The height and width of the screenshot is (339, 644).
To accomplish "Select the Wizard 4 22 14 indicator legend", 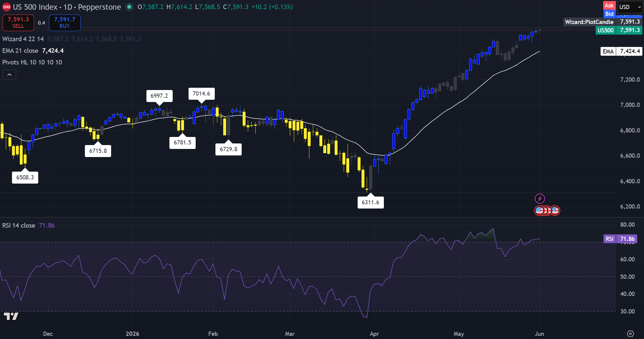I will (x=23, y=39).
